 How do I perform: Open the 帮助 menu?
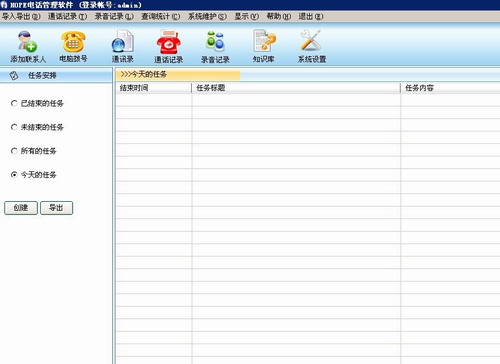(x=279, y=16)
